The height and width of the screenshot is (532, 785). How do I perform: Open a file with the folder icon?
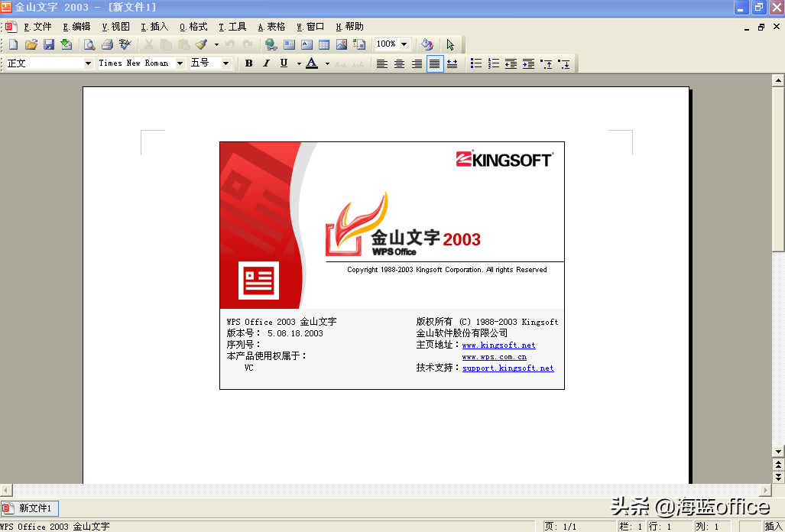[31, 44]
